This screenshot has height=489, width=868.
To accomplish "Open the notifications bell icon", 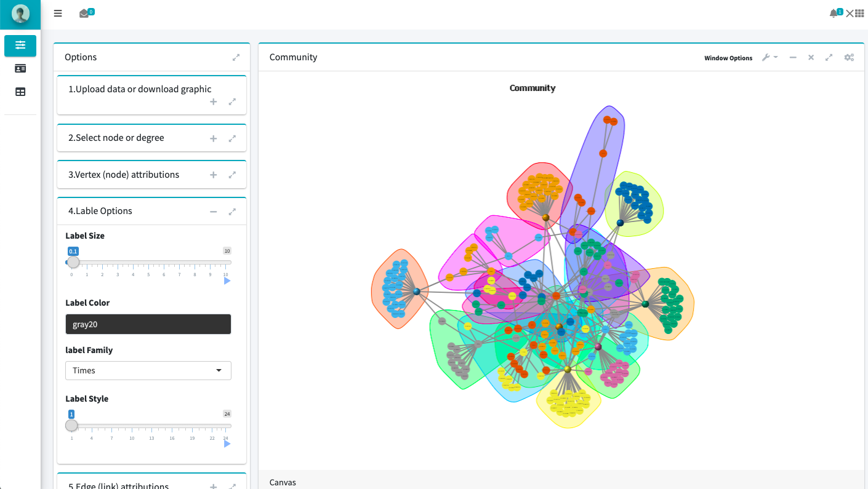I will coord(834,14).
